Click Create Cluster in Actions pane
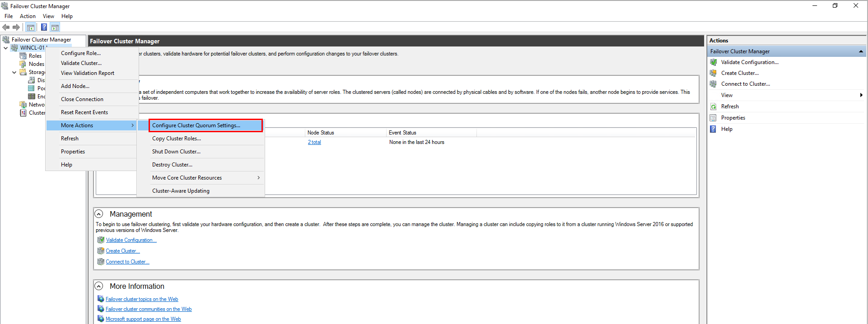 tap(740, 73)
